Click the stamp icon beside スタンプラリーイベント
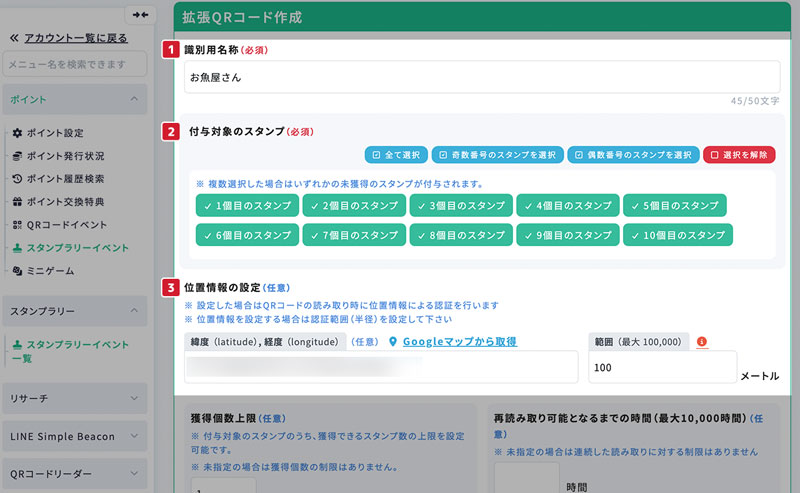Viewport: 800px width, 493px height. [x=17, y=248]
